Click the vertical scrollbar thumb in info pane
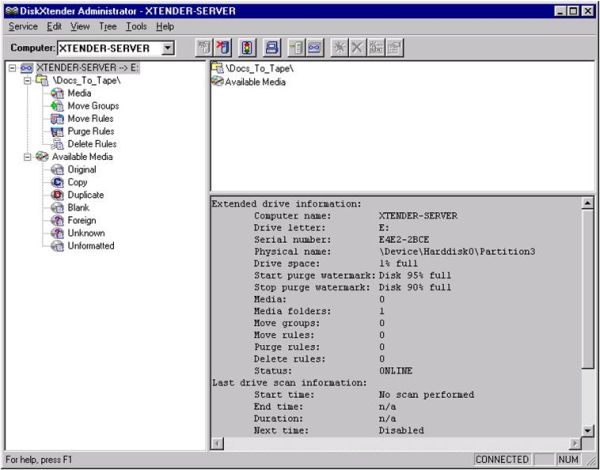 click(x=587, y=289)
